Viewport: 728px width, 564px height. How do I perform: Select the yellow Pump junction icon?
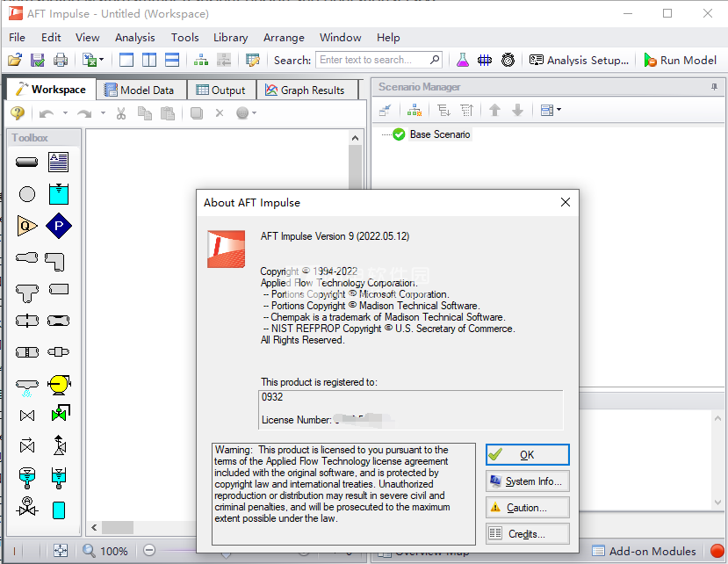59,385
